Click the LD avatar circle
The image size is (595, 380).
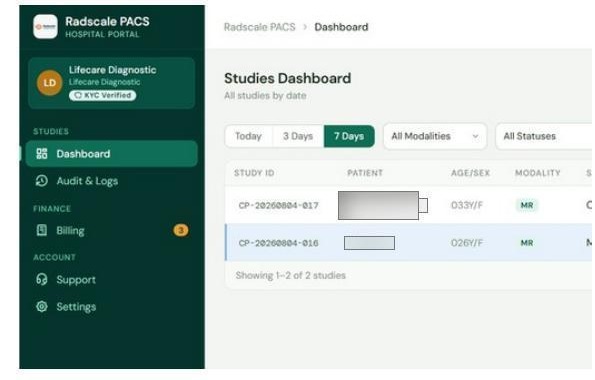click(x=50, y=83)
